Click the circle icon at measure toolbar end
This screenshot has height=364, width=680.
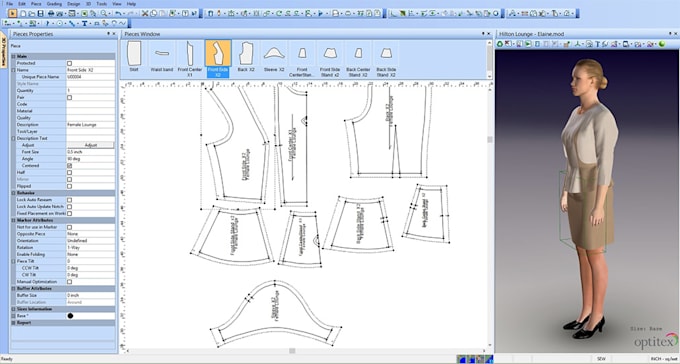(496, 13)
